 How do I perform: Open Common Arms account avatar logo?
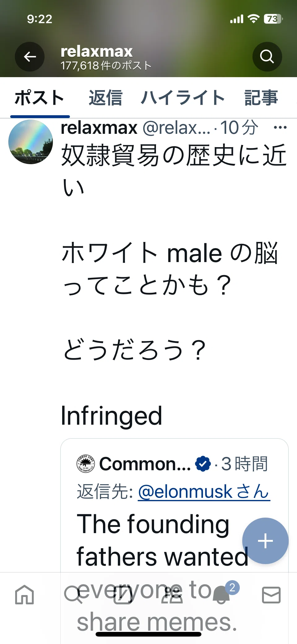tap(86, 464)
